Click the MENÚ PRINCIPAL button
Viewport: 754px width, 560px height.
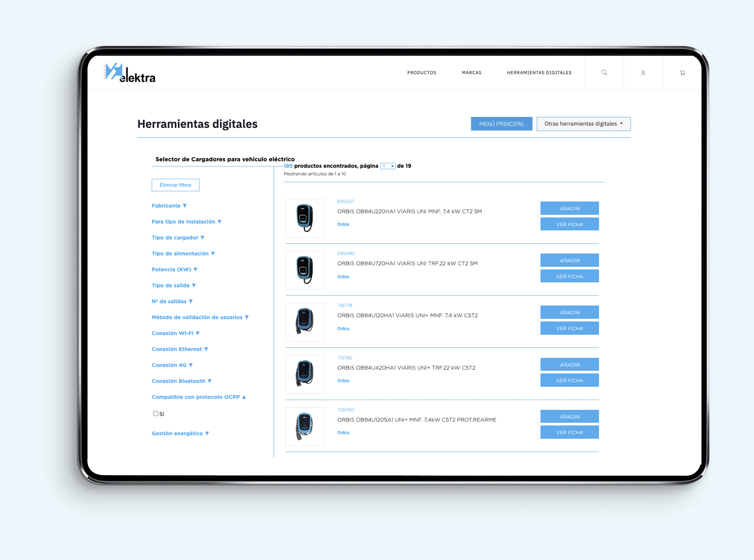pos(501,124)
